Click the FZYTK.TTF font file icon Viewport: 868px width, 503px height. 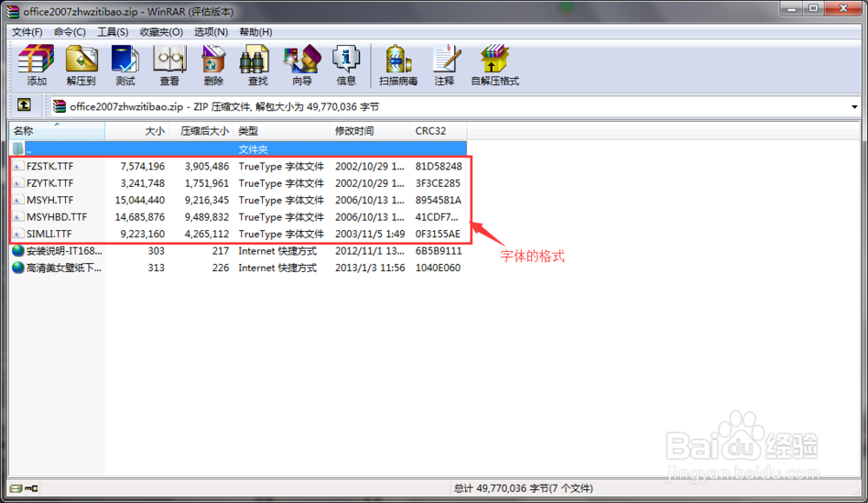18,183
